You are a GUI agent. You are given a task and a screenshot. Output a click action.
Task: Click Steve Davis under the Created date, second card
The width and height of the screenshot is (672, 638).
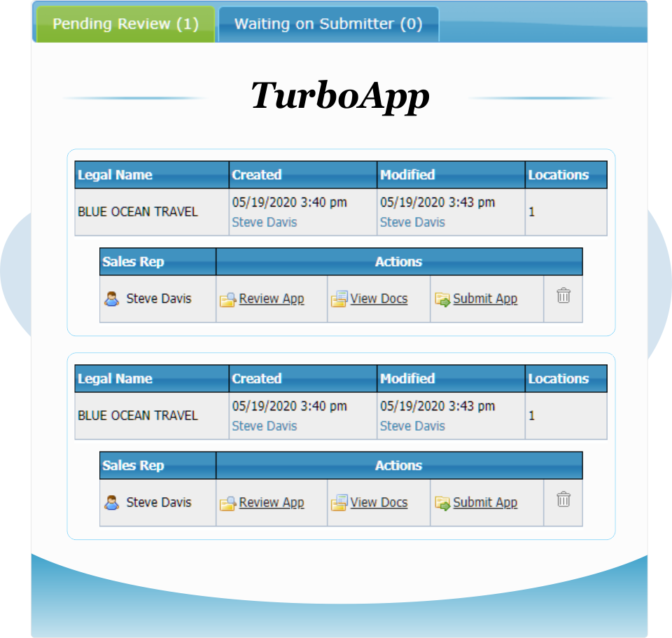pos(265,426)
